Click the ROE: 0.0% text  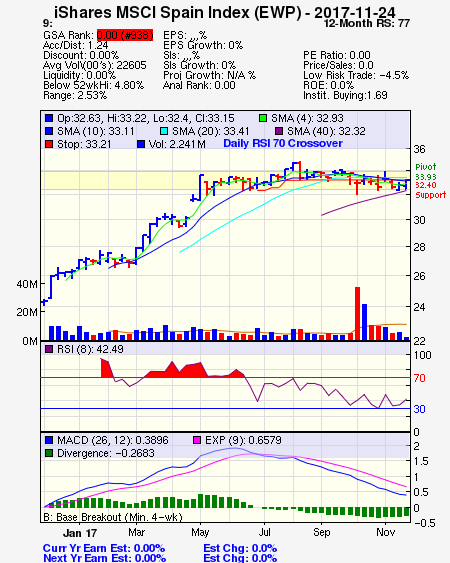point(328,85)
